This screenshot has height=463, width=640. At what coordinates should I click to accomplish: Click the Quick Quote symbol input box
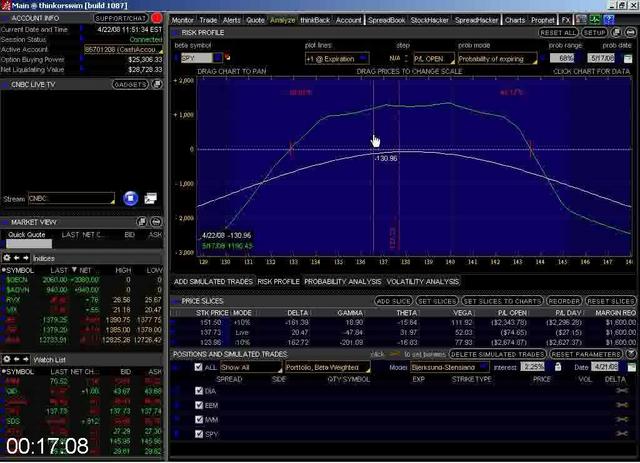[29, 244]
